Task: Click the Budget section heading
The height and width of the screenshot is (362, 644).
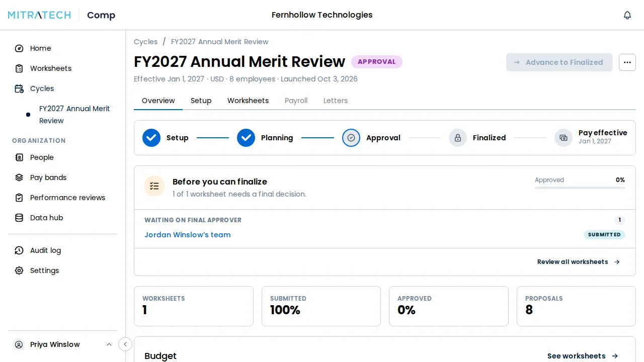Action: point(160,356)
